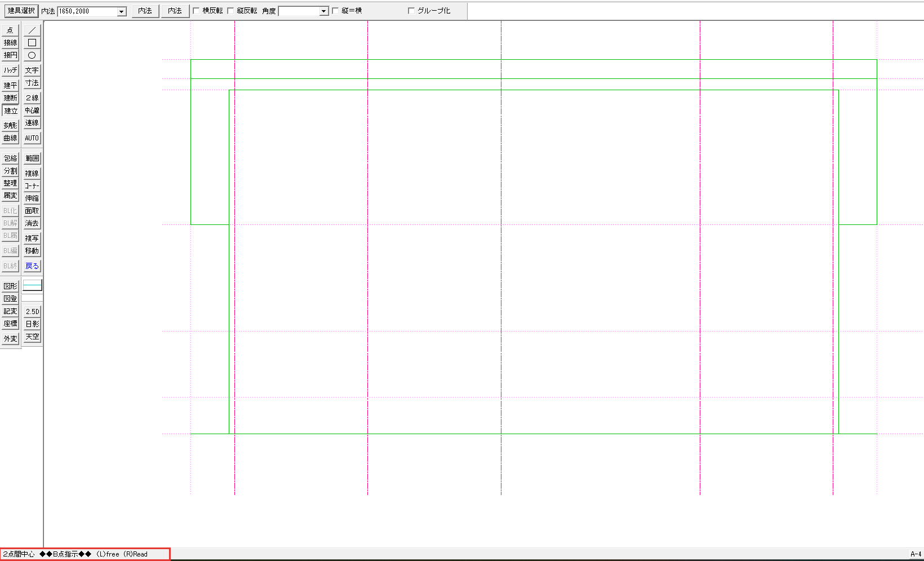
Task: Click the 建立 fitting elevation tool
Action: coord(11,111)
